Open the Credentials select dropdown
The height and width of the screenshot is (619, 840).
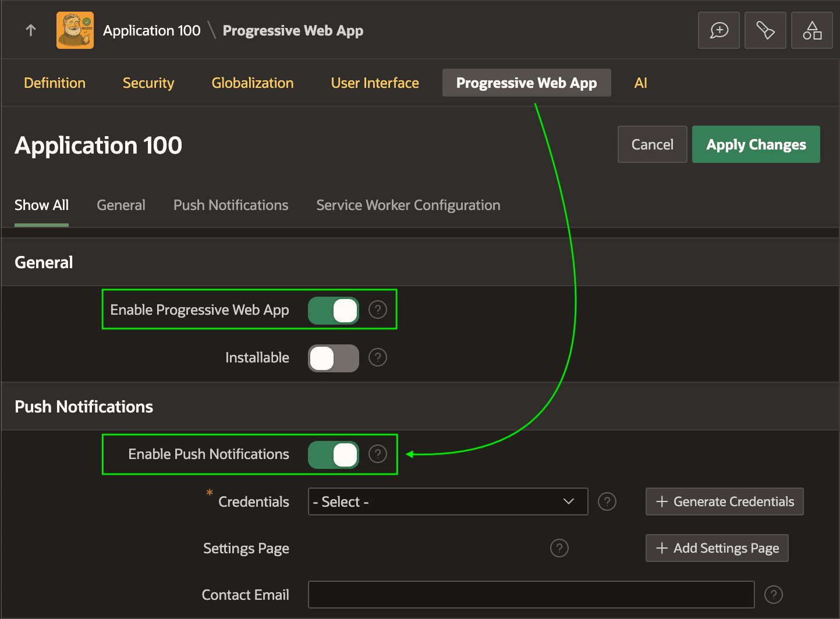(x=448, y=501)
